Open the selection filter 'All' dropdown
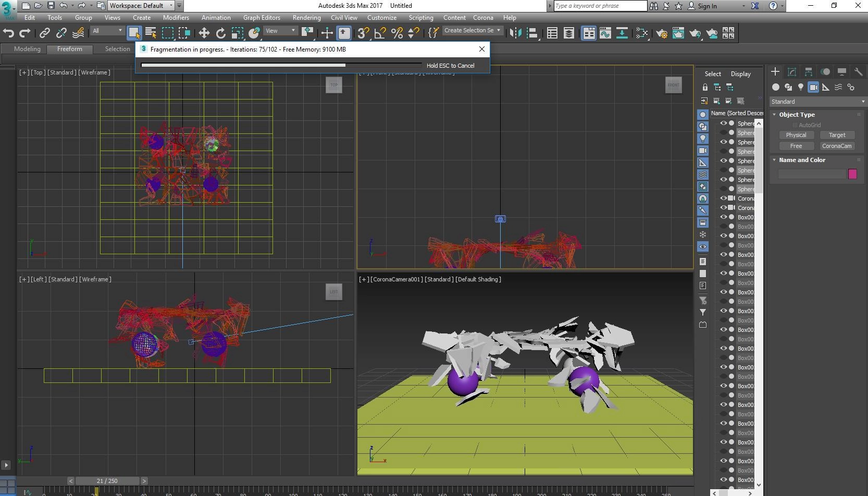The image size is (868, 496). click(x=107, y=31)
